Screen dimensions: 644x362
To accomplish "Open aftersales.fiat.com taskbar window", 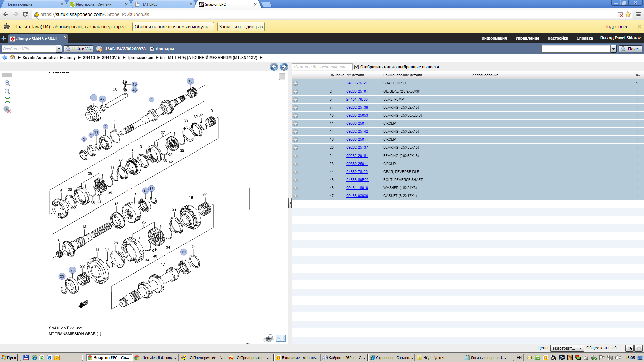I will pos(156,358).
